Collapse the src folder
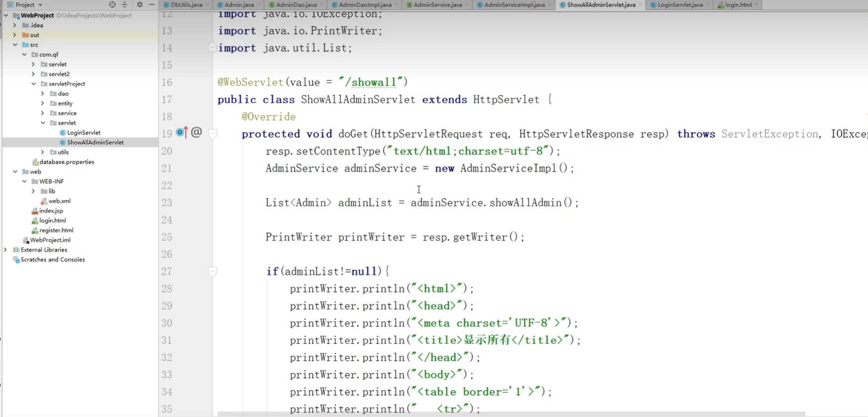 [x=15, y=45]
